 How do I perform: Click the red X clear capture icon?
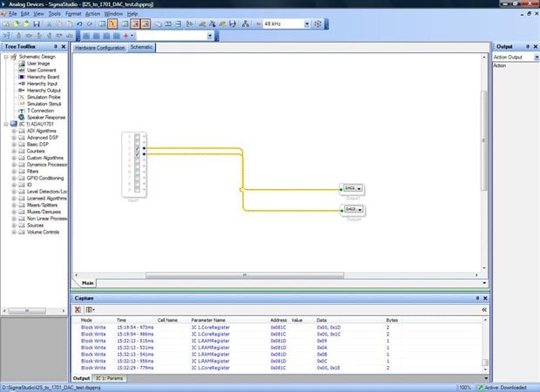click(78, 309)
